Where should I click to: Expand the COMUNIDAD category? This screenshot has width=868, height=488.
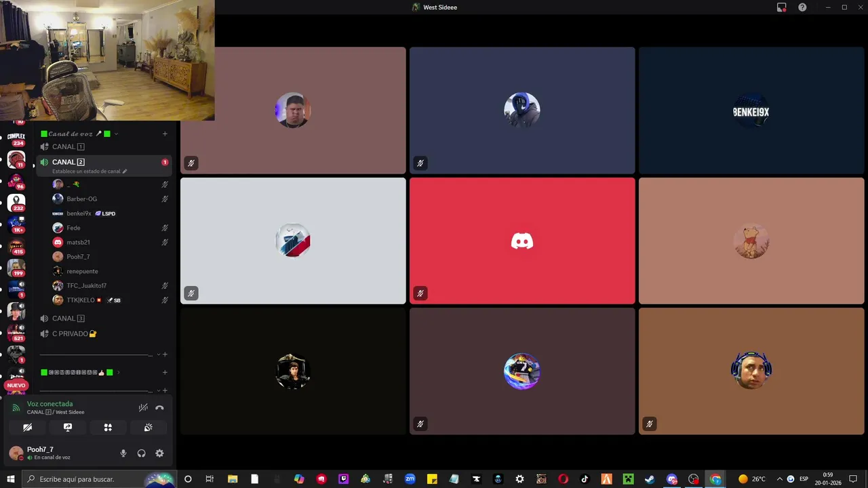[80, 372]
